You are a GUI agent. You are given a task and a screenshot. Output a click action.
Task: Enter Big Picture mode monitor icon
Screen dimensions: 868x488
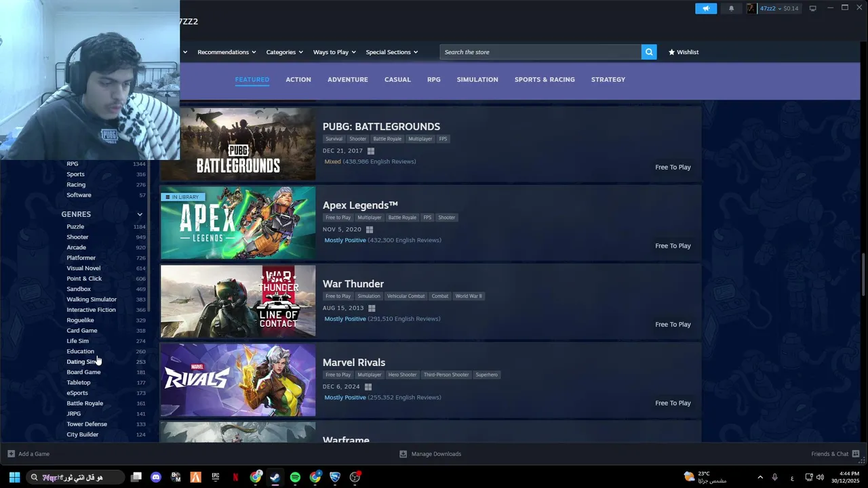pos(812,8)
